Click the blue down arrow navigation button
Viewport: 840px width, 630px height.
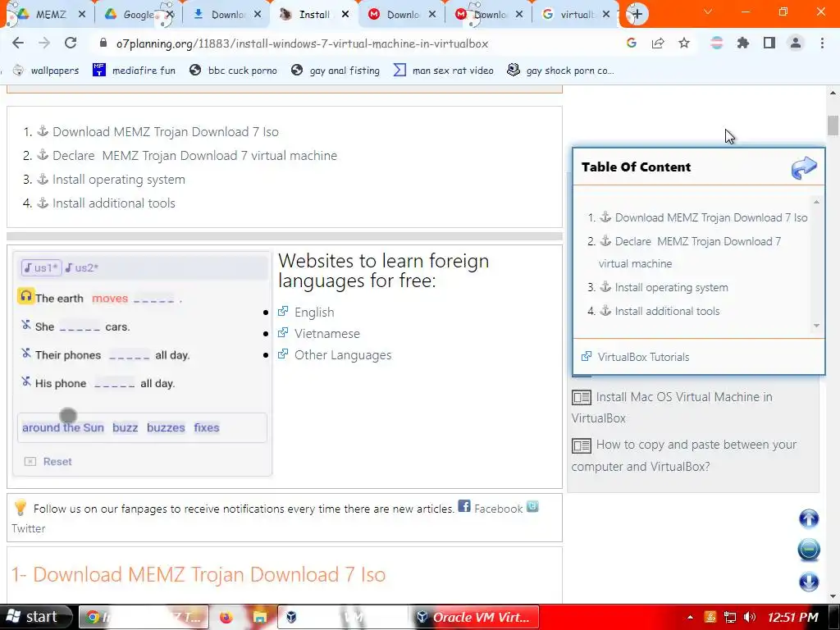pos(809,582)
